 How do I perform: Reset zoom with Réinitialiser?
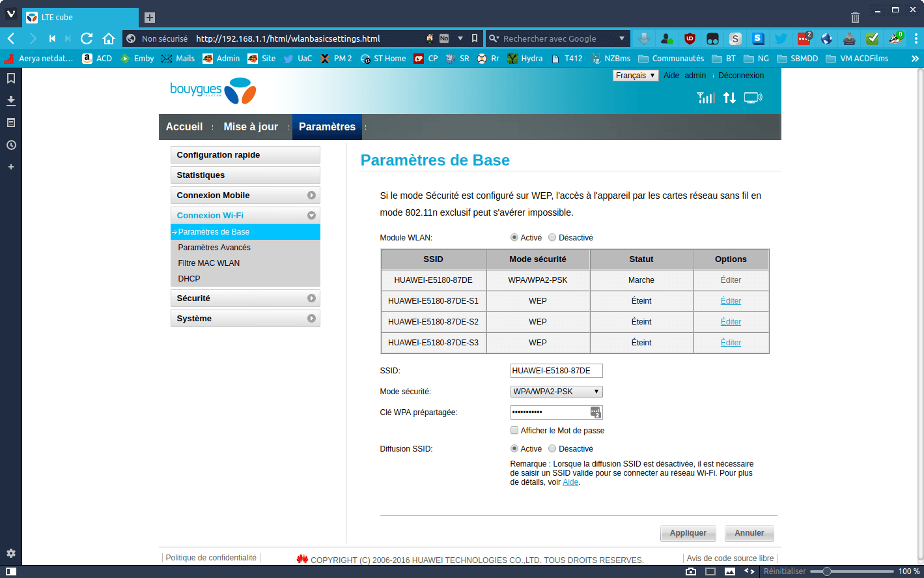[785, 571]
